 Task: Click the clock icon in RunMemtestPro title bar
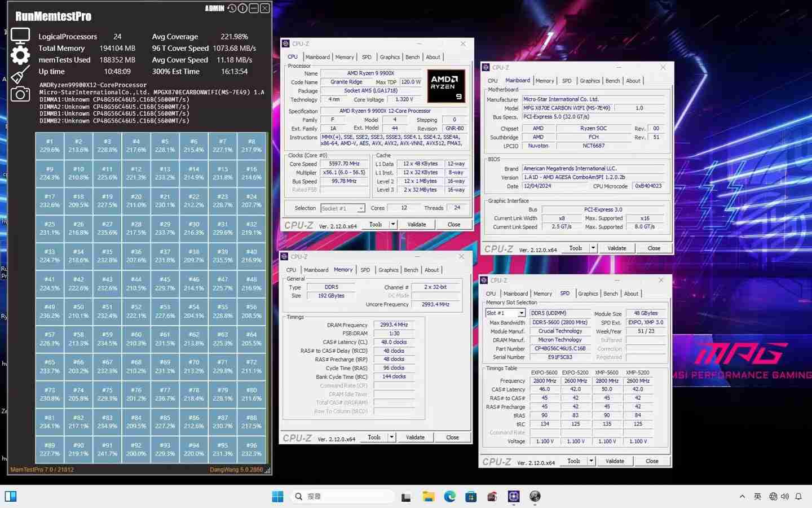click(x=231, y=8)
